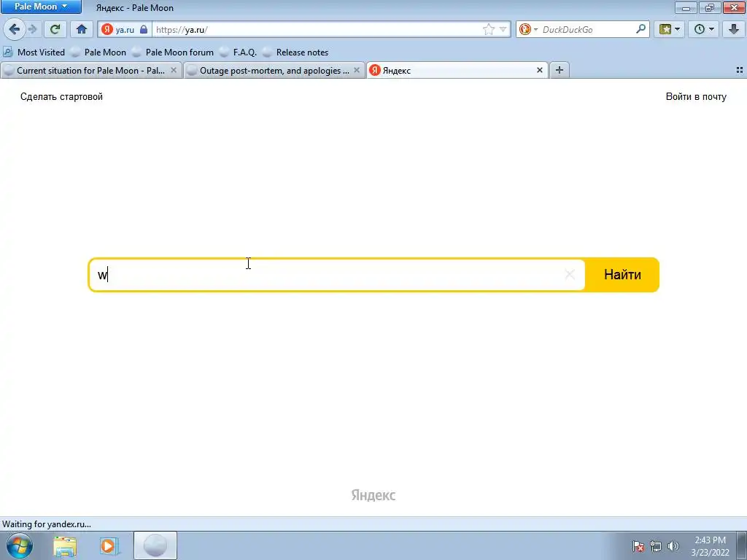The height and width of the screenshot is (560, 747).
Task: Click the Сделать стартовой link
Action: pyautogui.click(x=61, y=97)
